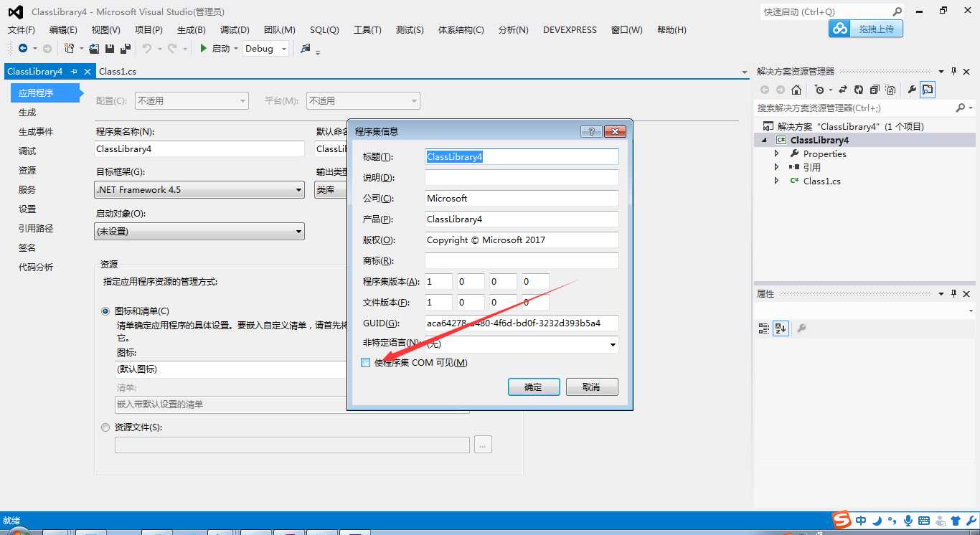Open the DEVEXPRESS menu
Screen dimensions: 980x535
(x=570, y=29)
